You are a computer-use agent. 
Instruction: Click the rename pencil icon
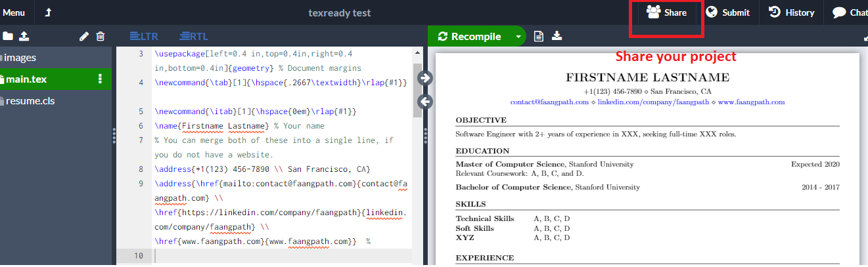click(x=83, y=37)
